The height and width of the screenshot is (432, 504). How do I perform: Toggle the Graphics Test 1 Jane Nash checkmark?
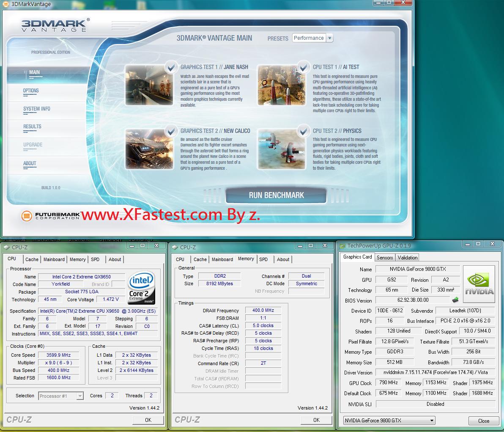click(x=171, y=68)
